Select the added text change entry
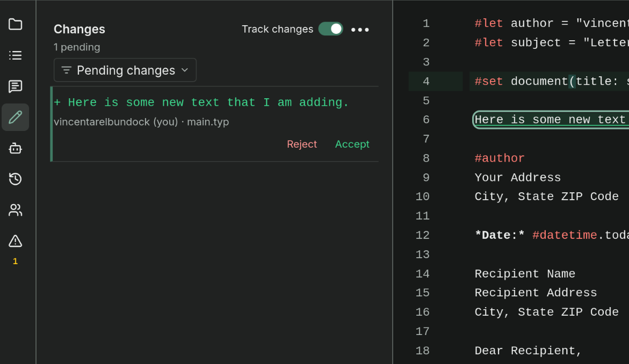This screenshot has width=629, height=364. pyautogui.click(x=215, y=124)
